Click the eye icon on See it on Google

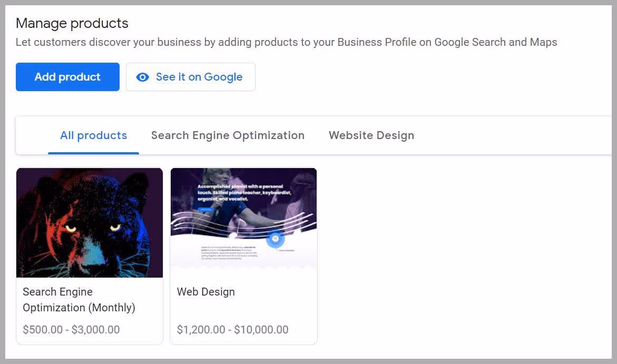pos(142,77)
